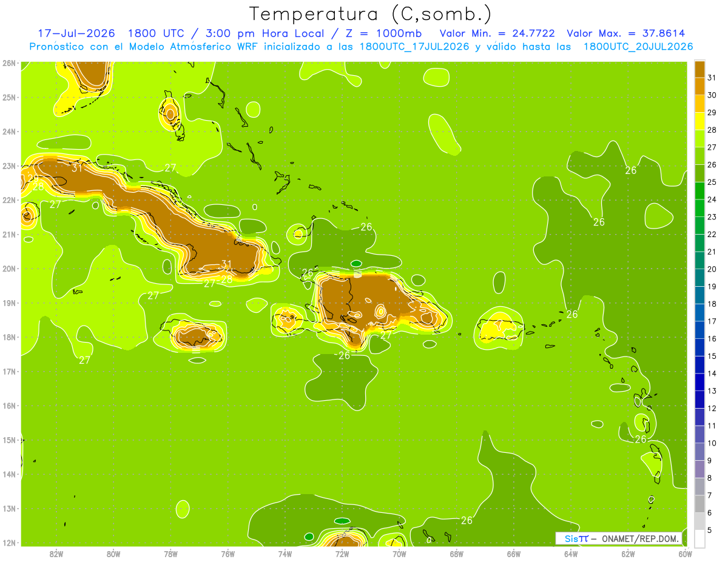Image resolution: width=728 pixels, height=562 pixels.
Task: Click the colorbar legend value '5'
Action: coord(710,530)
